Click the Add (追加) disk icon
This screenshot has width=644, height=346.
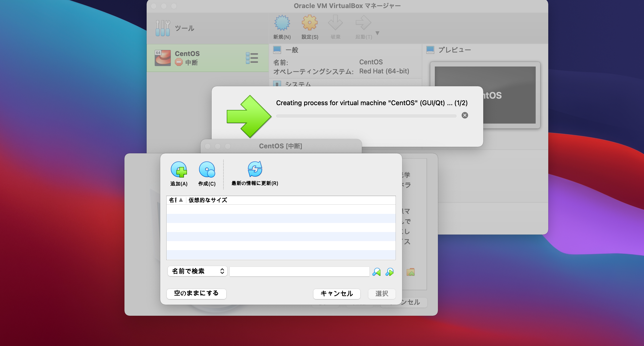(179, 170)
